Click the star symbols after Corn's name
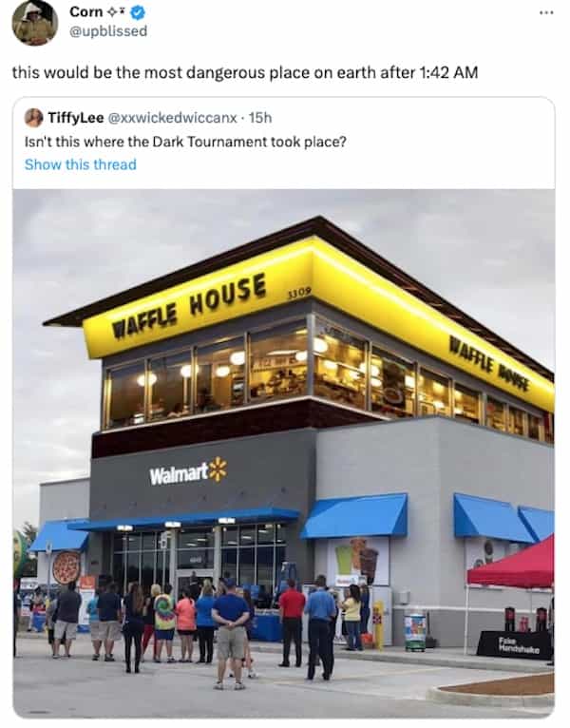This screenshot has width=570, height=728. coord(117,12)
